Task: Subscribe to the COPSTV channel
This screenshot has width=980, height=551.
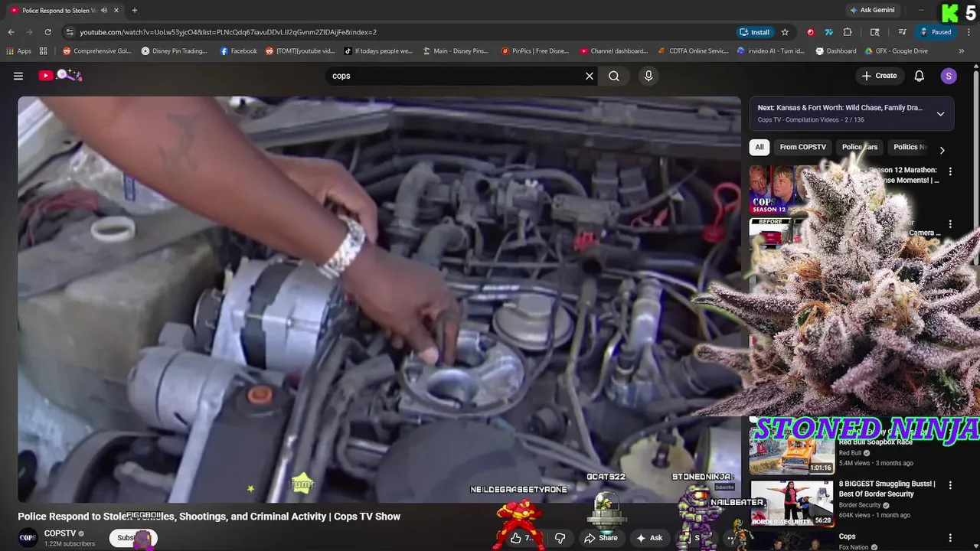Action: tap(133, 538)
